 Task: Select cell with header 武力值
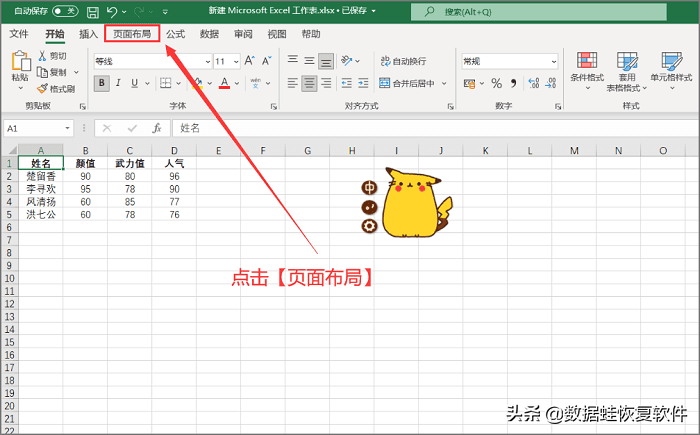(x=129, y=163)
